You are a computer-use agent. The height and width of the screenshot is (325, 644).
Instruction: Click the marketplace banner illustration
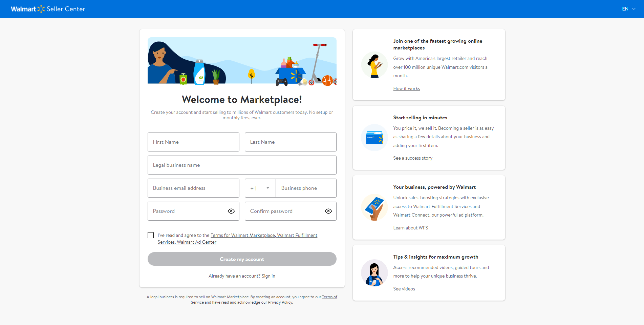click(x=242, y=61)
